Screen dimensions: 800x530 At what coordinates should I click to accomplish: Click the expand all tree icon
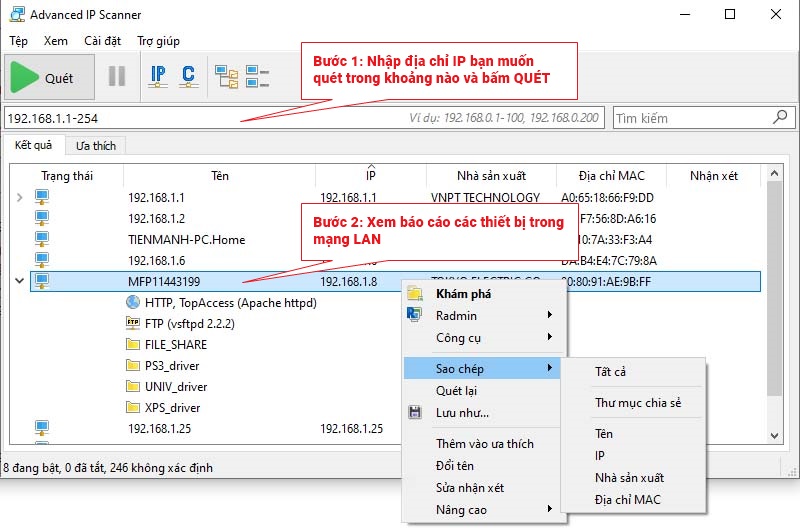[x=227, y=77]
